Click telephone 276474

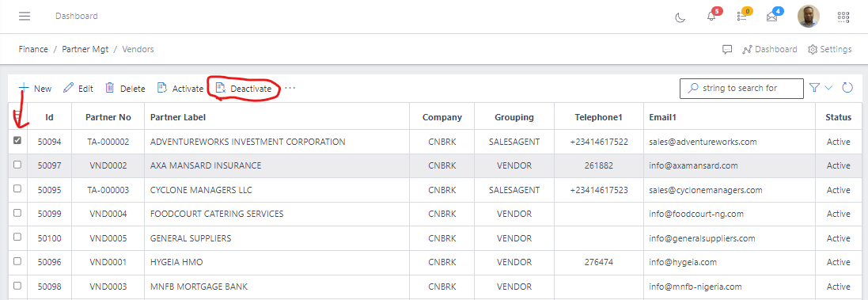pyautogui.click(x=598, y=262)
